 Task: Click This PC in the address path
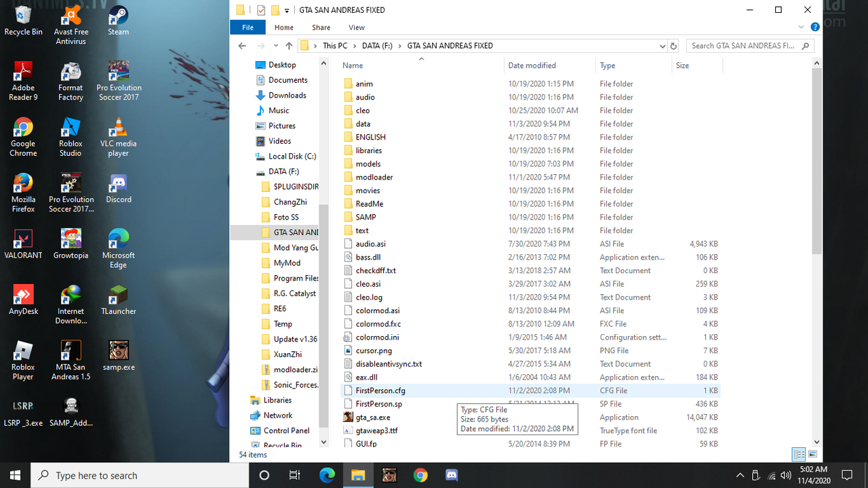tap(335, 45)
